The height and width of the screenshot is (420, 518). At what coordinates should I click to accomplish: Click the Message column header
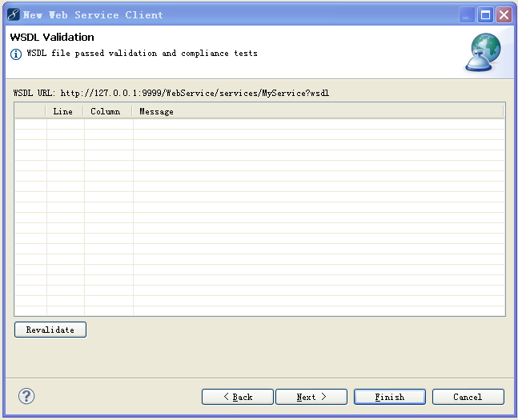coord(318,111)
